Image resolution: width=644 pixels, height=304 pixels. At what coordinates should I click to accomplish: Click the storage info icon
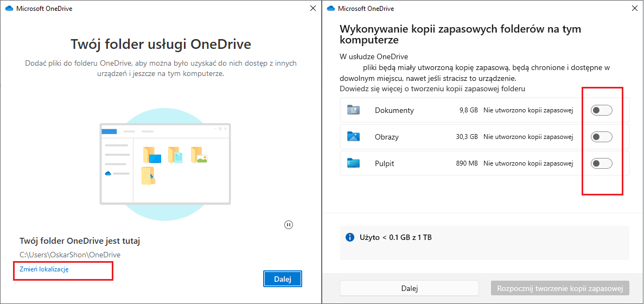point(349,237)
